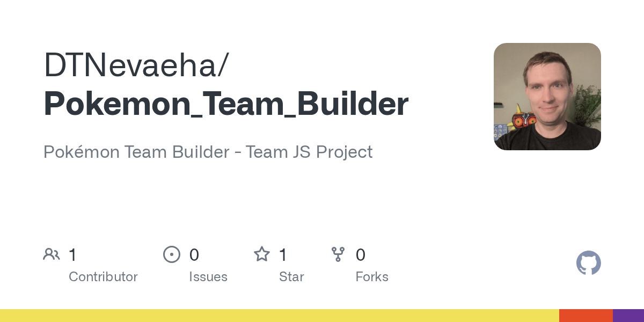
Task: Click the DTNevaeha/ owner name
Action: pos(136,65)
